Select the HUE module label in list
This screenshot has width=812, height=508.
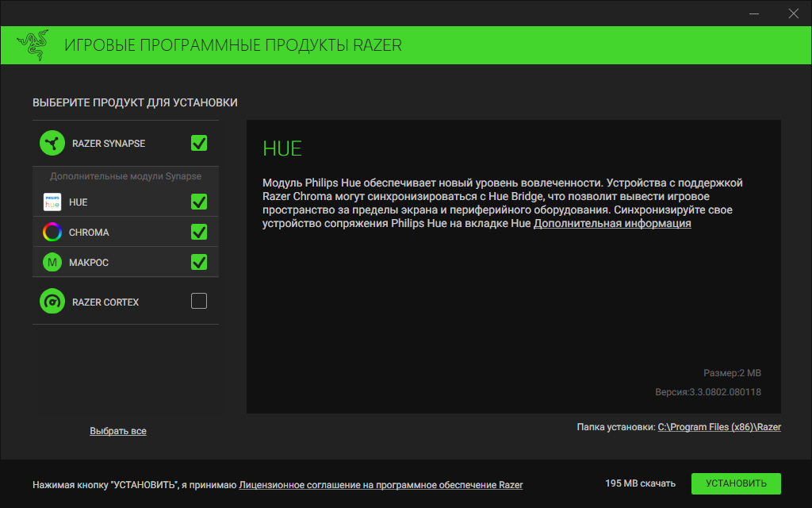pos(79,202)
